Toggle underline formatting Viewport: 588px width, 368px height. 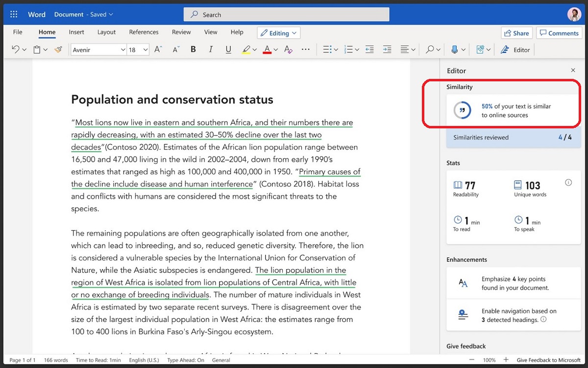coord(228,49)
